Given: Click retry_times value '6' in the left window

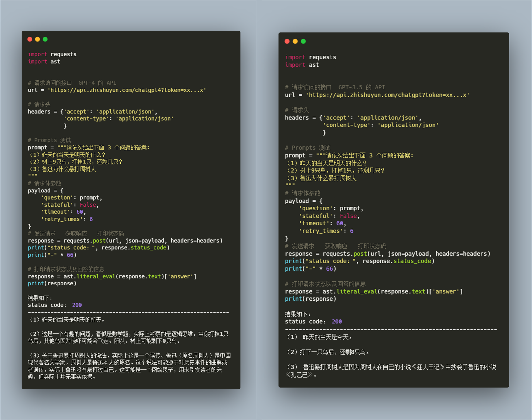Looking at the screenshot, I should point(91,219).
